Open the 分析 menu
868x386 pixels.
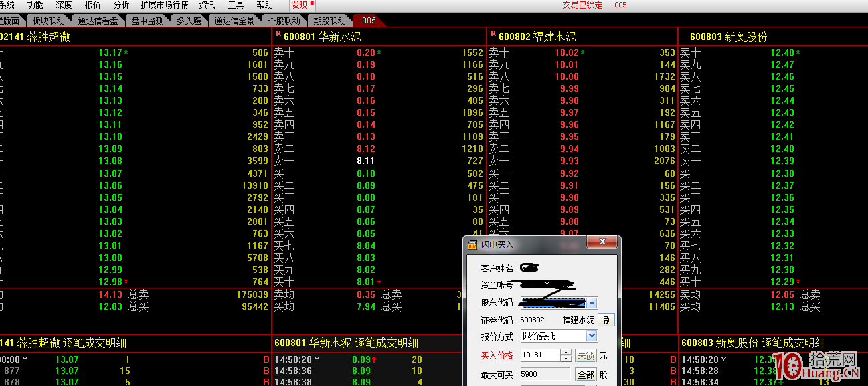[122, 5]
